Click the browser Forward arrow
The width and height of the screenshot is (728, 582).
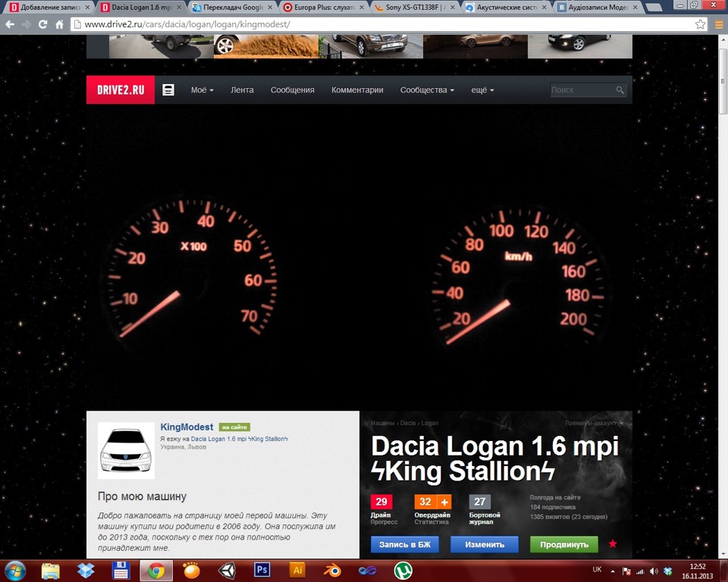point(27,24)
